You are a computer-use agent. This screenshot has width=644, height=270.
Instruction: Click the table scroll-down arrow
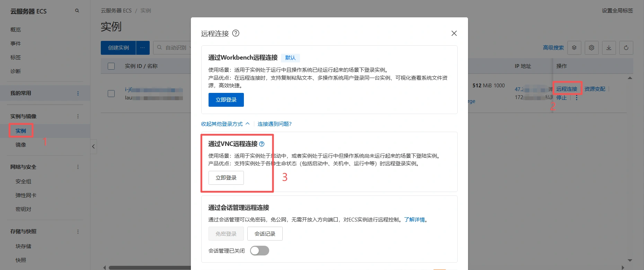[x=630, y=260]
